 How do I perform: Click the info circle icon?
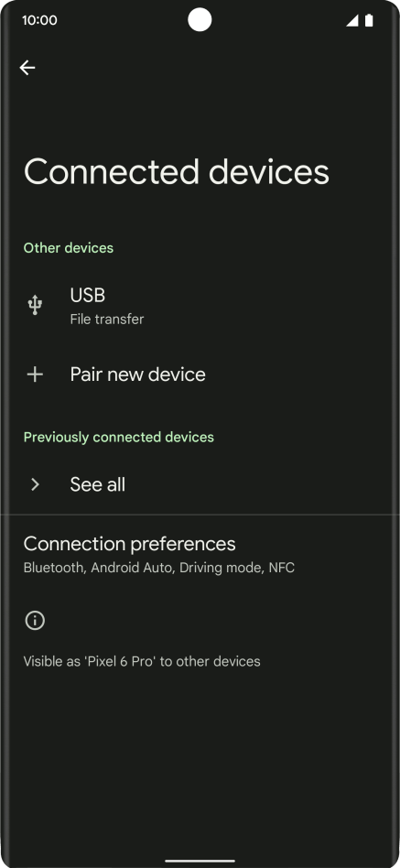click(x=35, y=621)
